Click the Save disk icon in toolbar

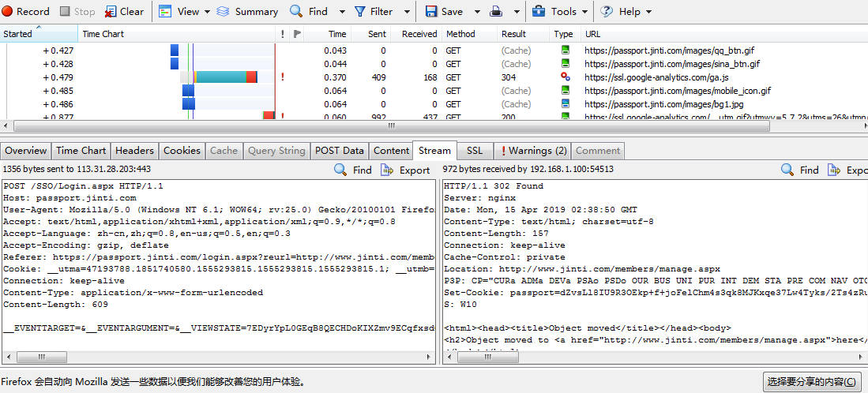pyautogui.click(x=432, y=12)
